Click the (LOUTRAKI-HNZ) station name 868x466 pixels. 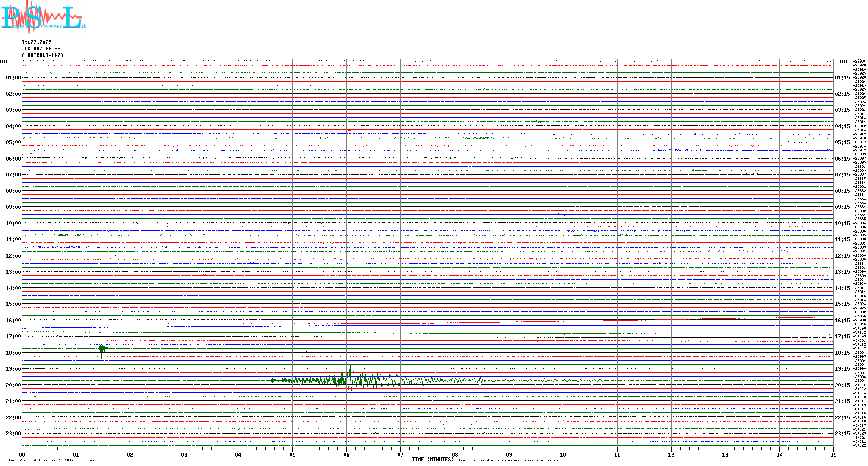pyautogui.click(x=42, y=55)
